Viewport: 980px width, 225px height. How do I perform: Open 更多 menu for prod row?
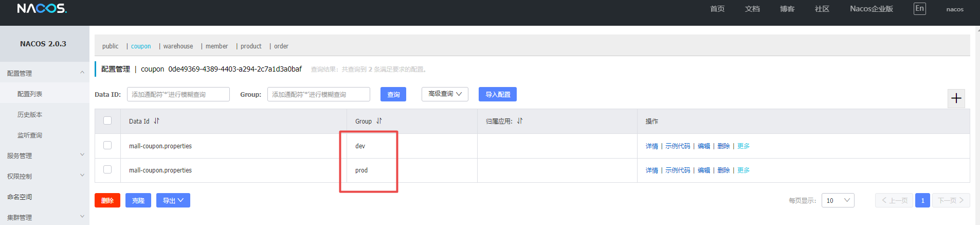click(743, 170)
